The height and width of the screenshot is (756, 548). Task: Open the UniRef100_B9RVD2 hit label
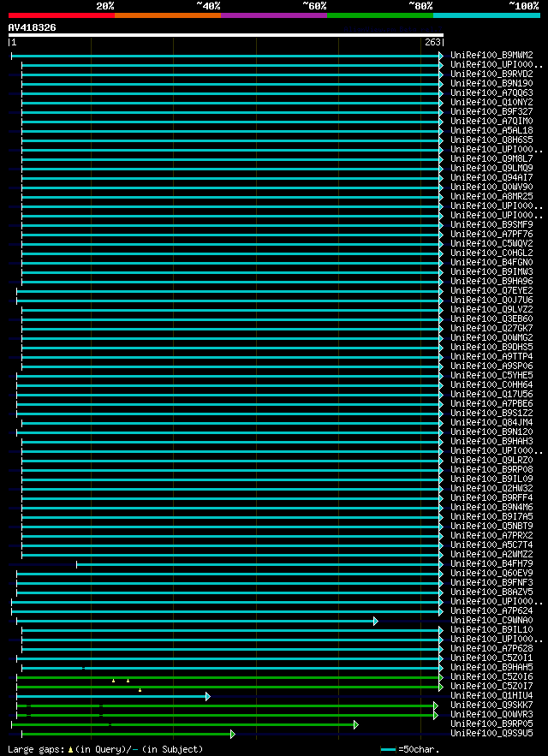pyautogui.click(x=491, y=74)
